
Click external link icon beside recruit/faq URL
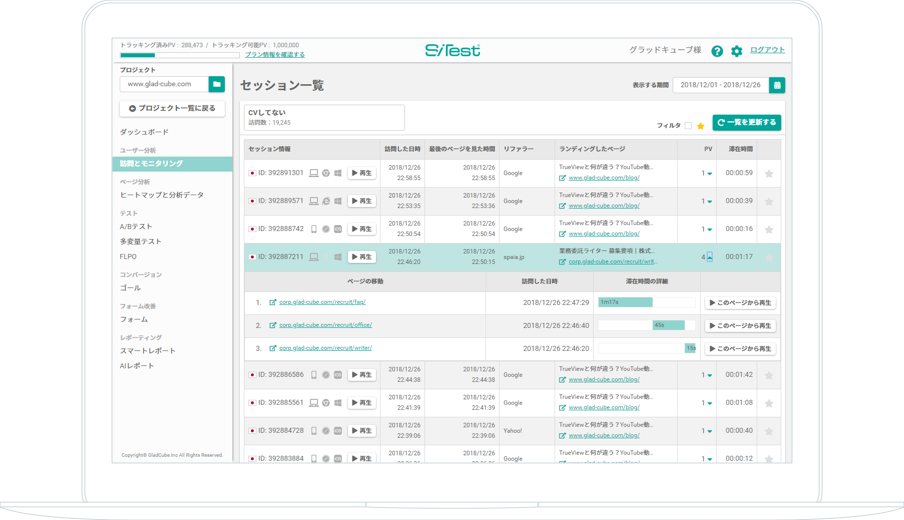click(273, 302)
